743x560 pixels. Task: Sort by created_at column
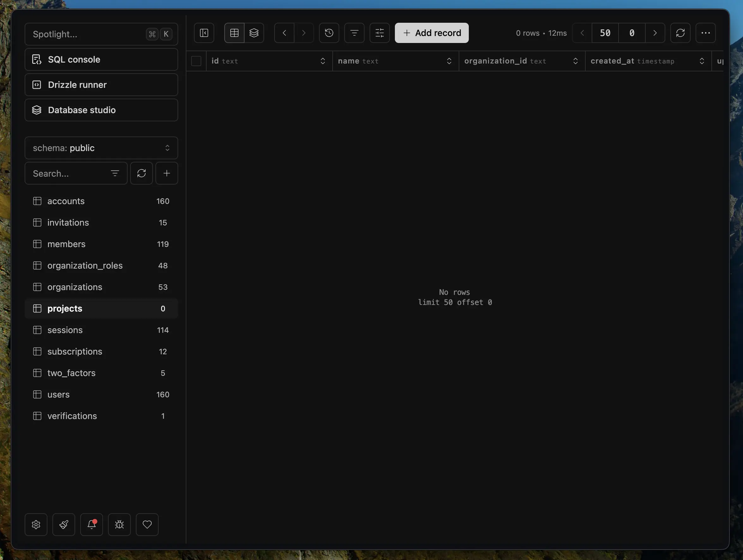(702, 61)
